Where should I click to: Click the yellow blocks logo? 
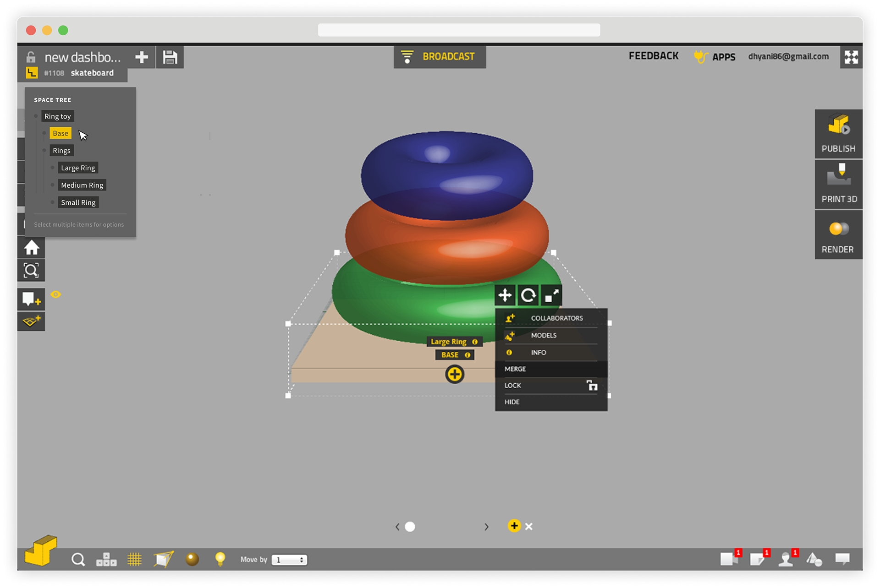click(41, 550)
